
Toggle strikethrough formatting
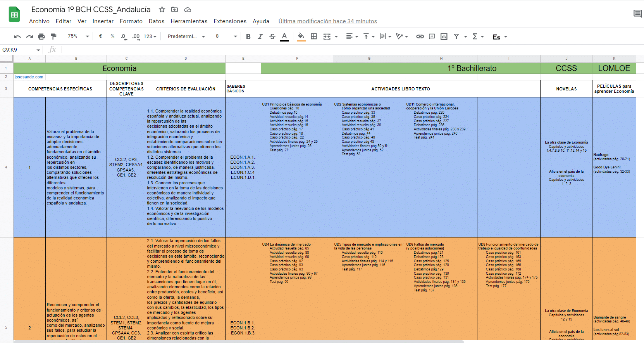(x=272, y=36)
